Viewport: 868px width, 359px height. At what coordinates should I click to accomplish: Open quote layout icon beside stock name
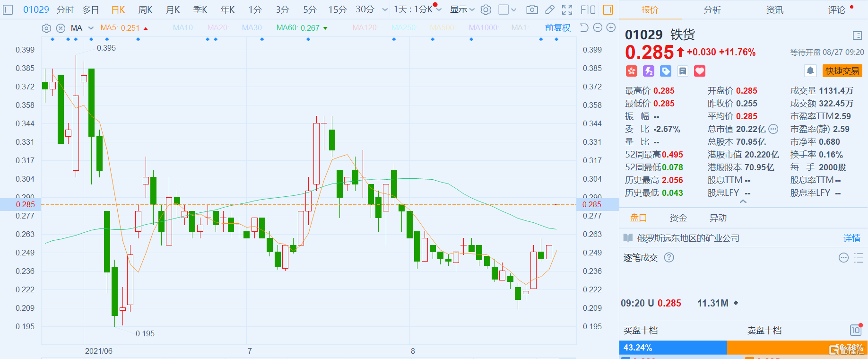857,35
